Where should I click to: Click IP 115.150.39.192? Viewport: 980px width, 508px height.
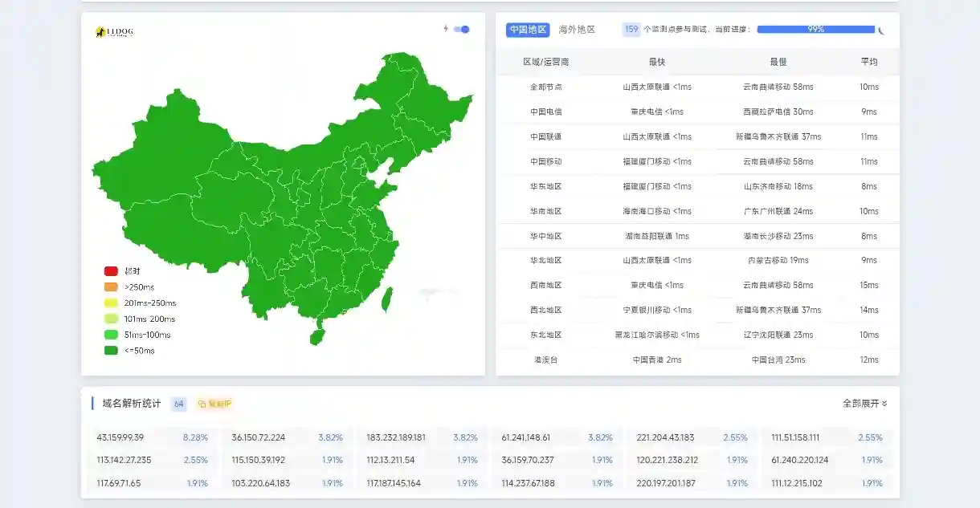pyautogui.click(x=259, y=460)
